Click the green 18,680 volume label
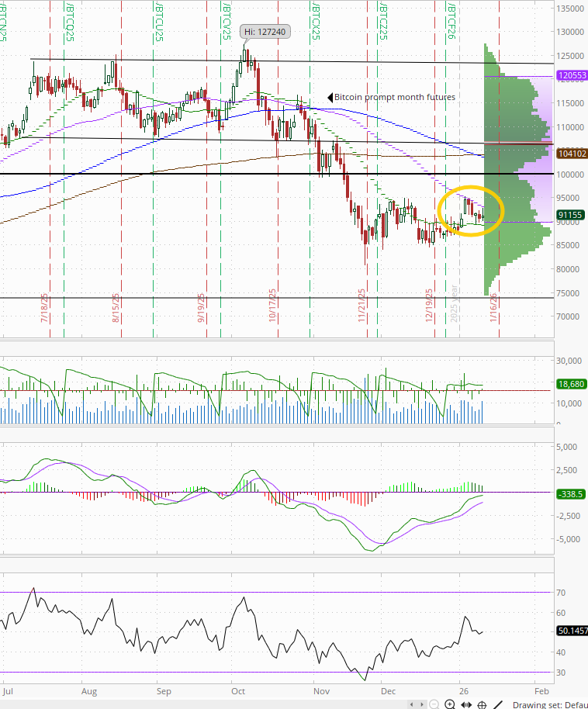This screenshot has height=709, width=588. pyautogui.click(x=571, y=384)
